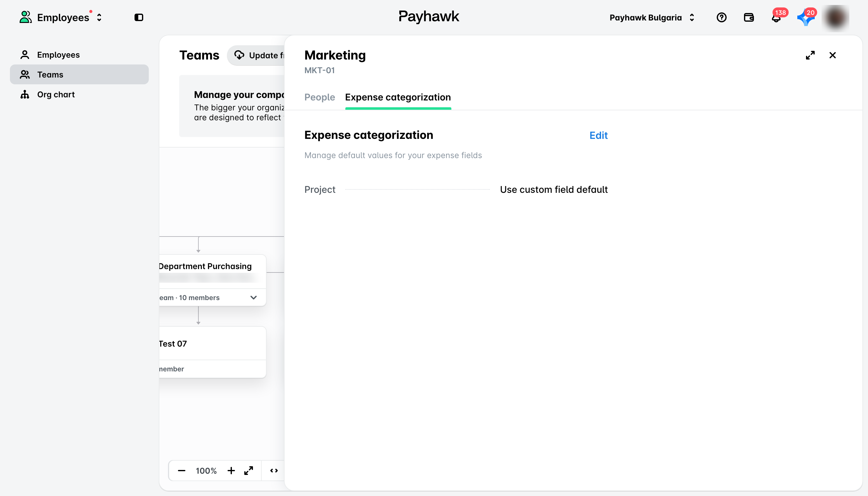Switch company via Payhawk Bulgaria dropdown
This screenshot has height=496, width=868.
click(x=652, y=17)
